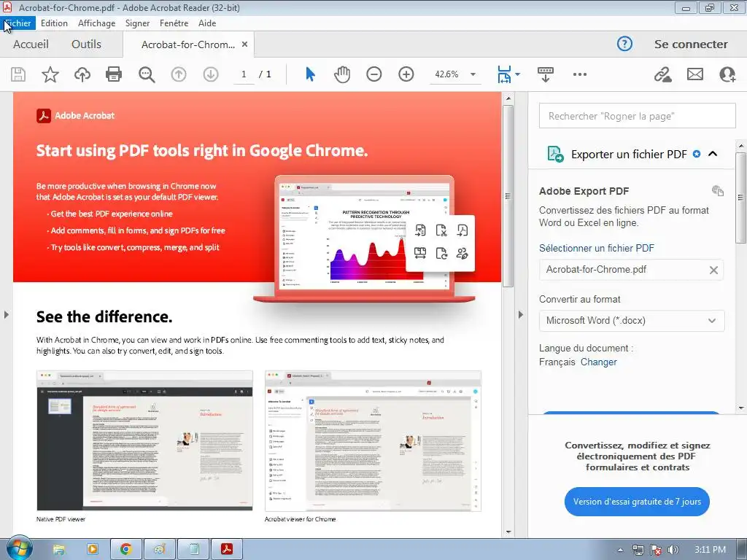Viewport: 747px width, 560px height.
Task: Open the Fichier menu
Action: pos(18,23)
